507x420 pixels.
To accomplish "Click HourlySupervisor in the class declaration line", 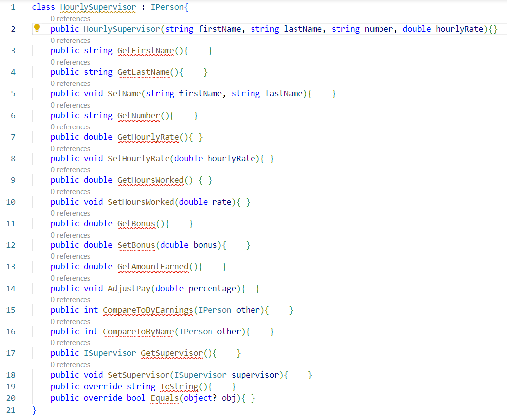I will tap(98, 7).
